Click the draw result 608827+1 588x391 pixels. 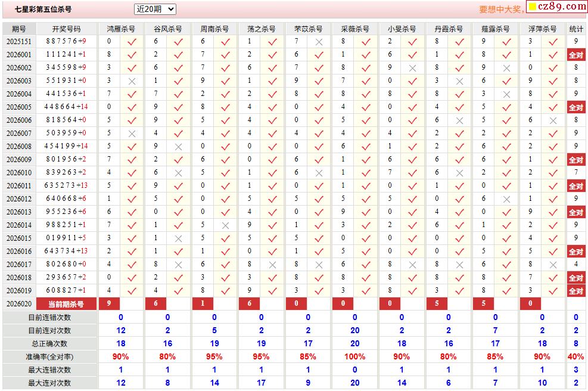pos(66,290)
